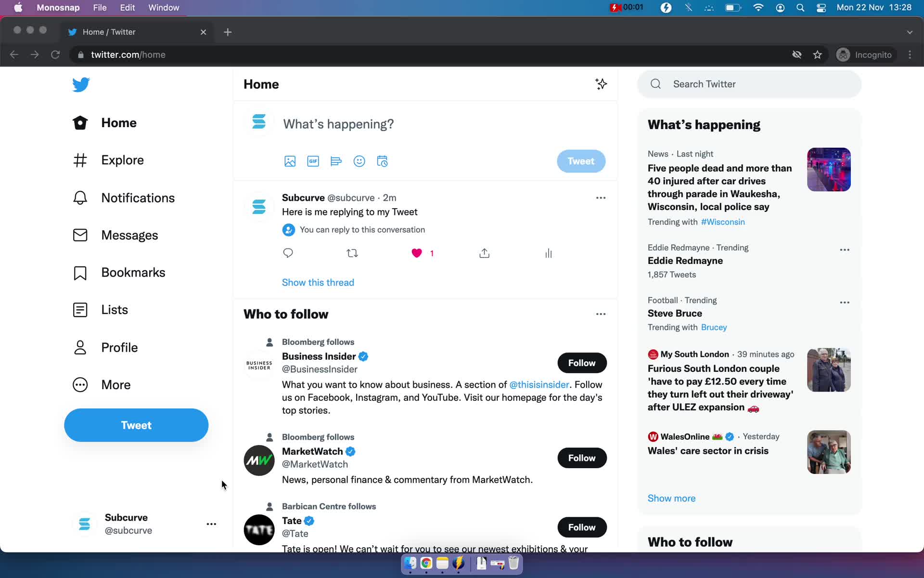924x578 pixels.
Task: Share the Subcurve tweet
Action: click(484, 253)
